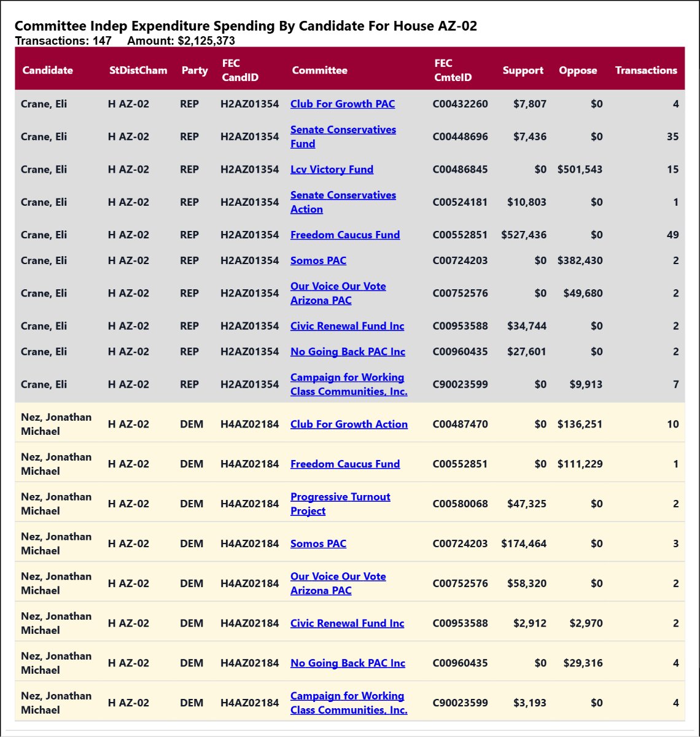Select the 10 transactions count
This screenshot has width=700, height=737.
point(673,424)
